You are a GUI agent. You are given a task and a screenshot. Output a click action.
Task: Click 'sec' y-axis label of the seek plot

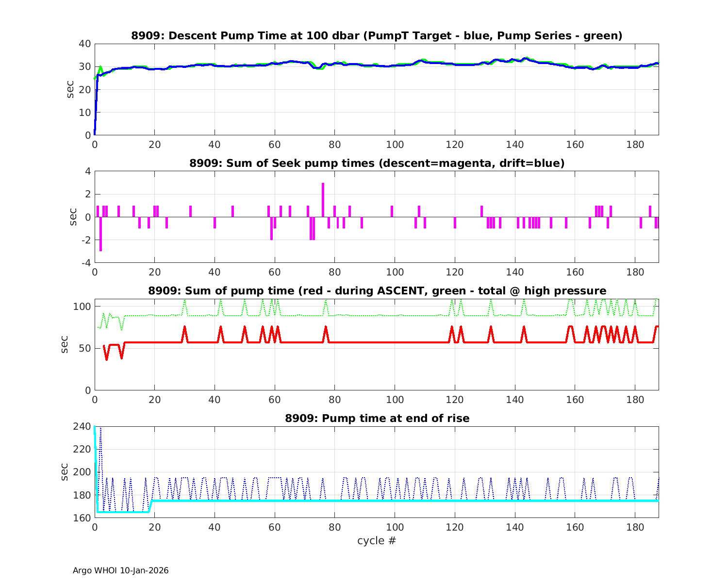click(x=71, y=217)
